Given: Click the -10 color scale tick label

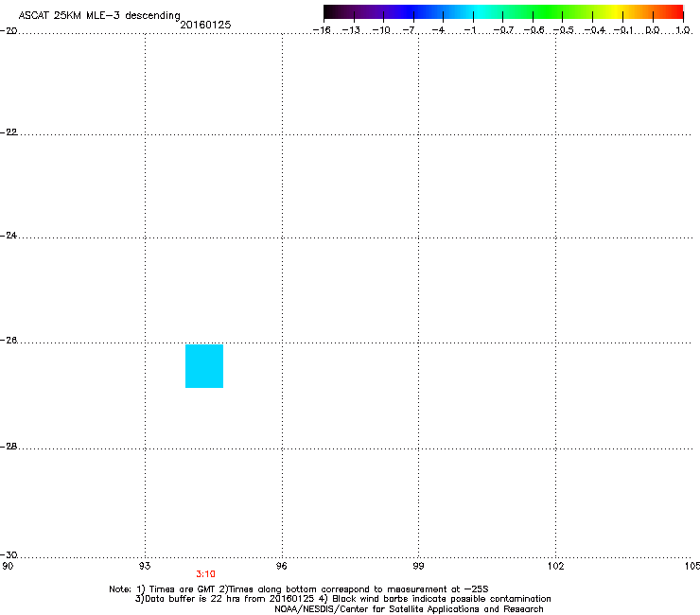Looking at the screenshot, I should (x=381, y=30).
